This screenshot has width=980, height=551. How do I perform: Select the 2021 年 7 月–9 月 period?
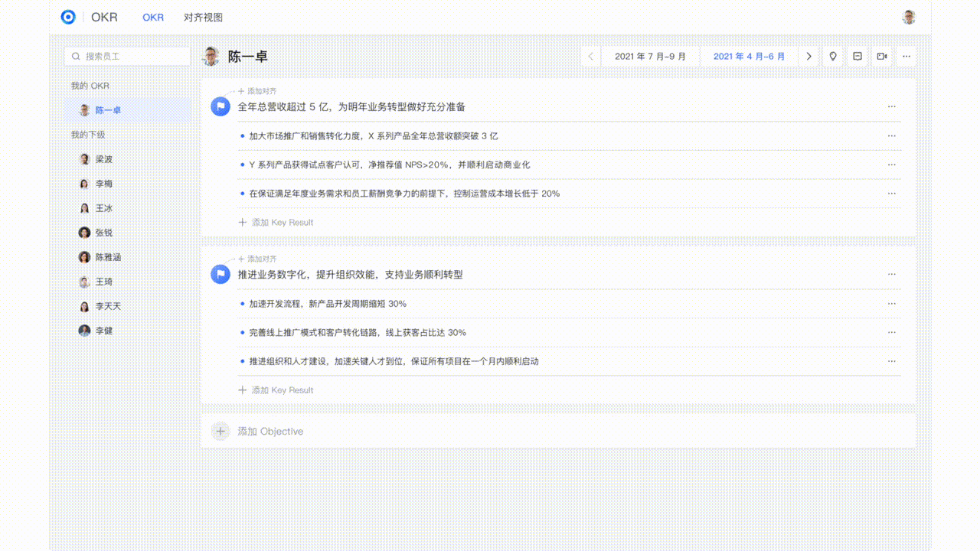pos(650,57)
